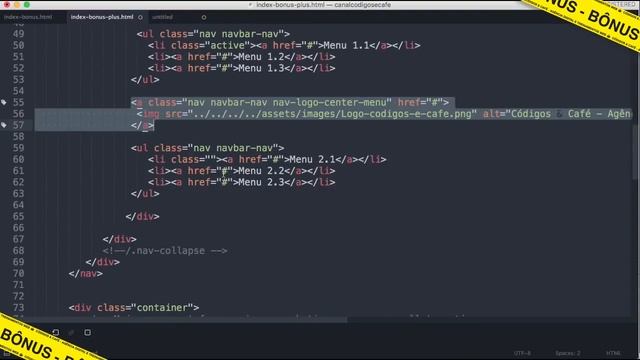Click line number 56 in the gutter
The width and height of the screenshot is (640, 360).
(x=18, y=114)
